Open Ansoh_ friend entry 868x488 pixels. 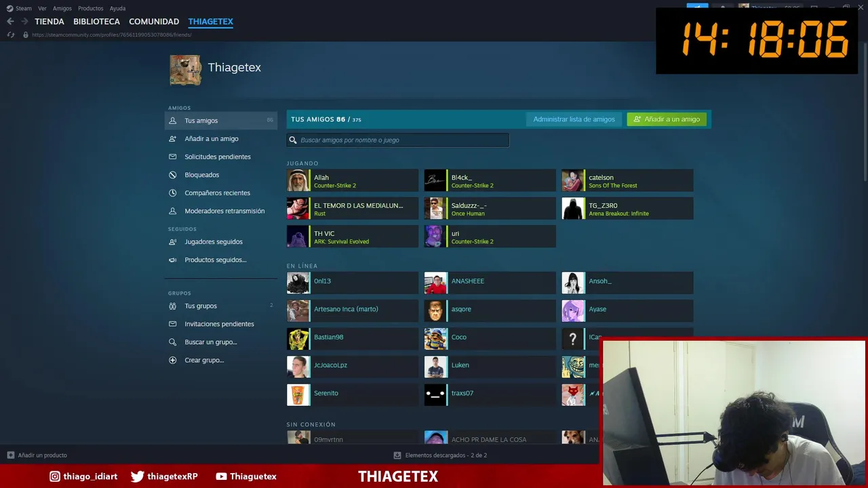click(627, 283)
